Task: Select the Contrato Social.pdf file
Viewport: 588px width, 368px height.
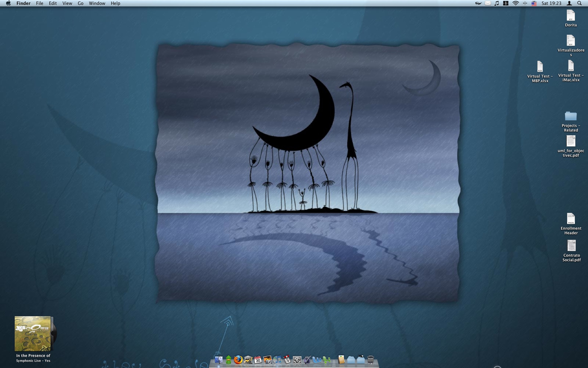Action: tap(571, 251)
